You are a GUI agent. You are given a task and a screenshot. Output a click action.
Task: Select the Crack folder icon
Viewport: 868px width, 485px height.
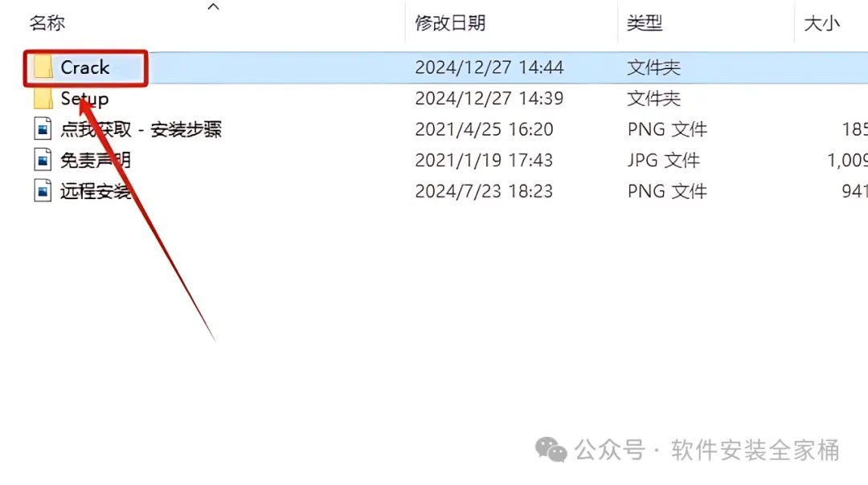[x=43, y=67]
